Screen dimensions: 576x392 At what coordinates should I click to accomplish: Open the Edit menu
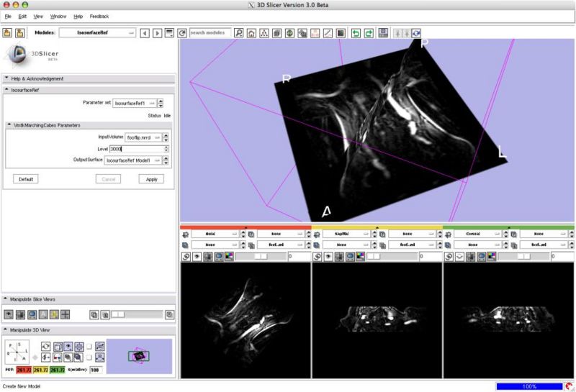pos(22,17)
